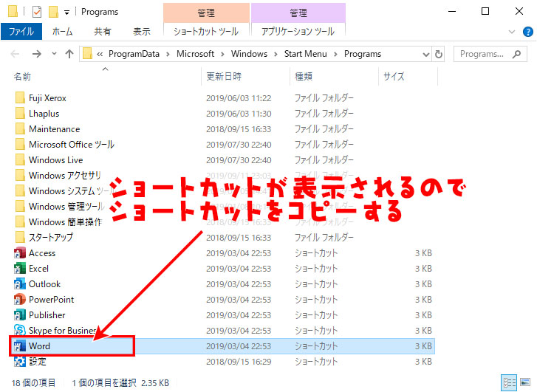
Task: Click the Maintenance folder icon
Action: coord(20,128)
